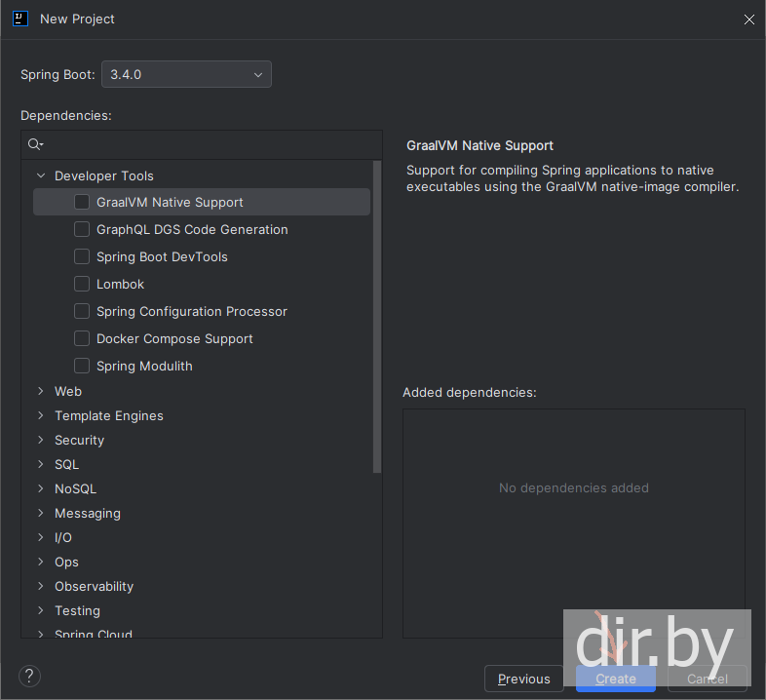Expand the I/O category
Viewport: 766px width, 700px height.
[x=41, y=537]
